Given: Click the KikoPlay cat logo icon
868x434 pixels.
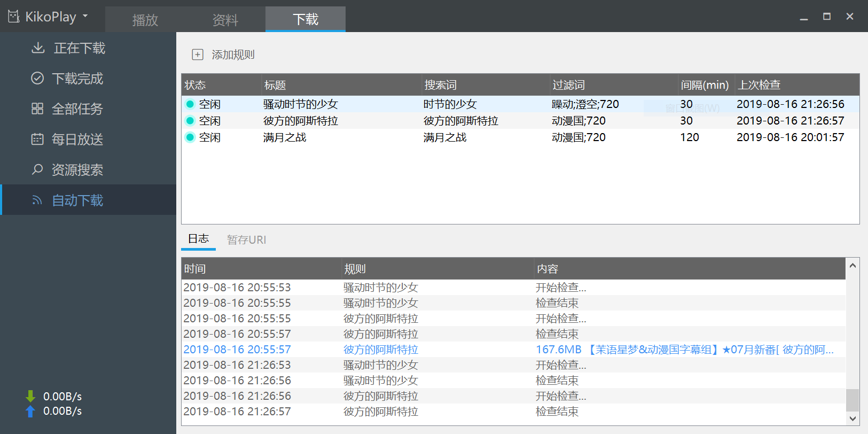Looking at the screenshot, I should pos(14,17).
